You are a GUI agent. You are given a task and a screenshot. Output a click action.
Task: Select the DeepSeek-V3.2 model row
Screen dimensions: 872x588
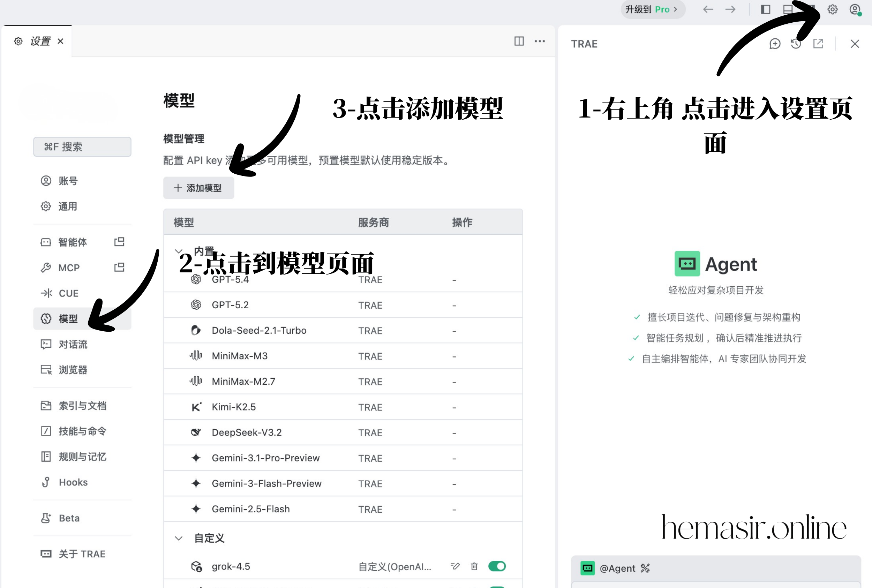(343, 432)
